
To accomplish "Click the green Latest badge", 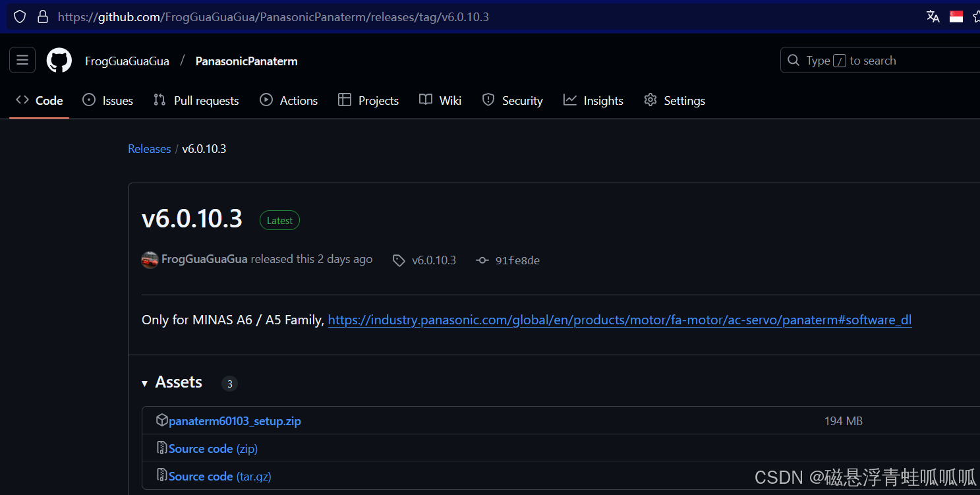I will coord(279,221).
